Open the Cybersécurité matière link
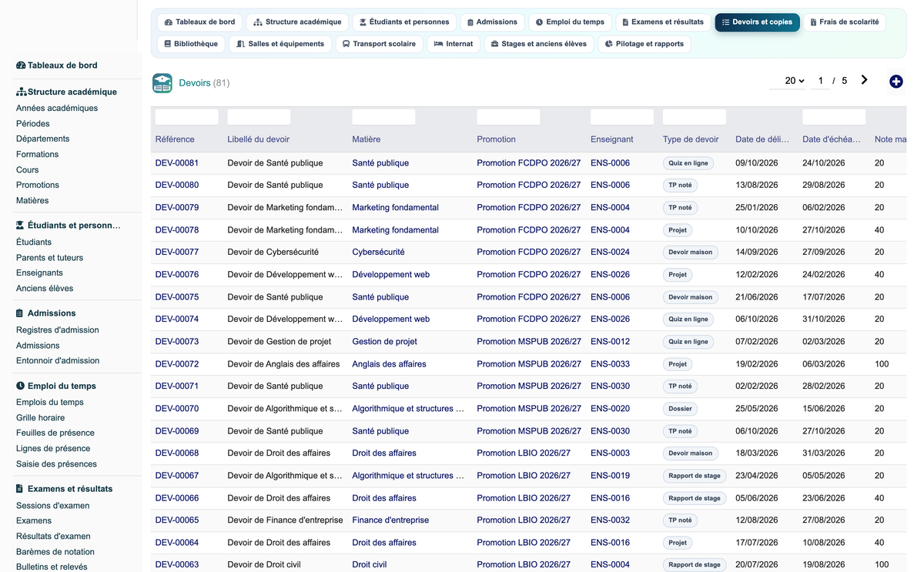This screenshot has height=572, width=924. click(x=378, y=253)
